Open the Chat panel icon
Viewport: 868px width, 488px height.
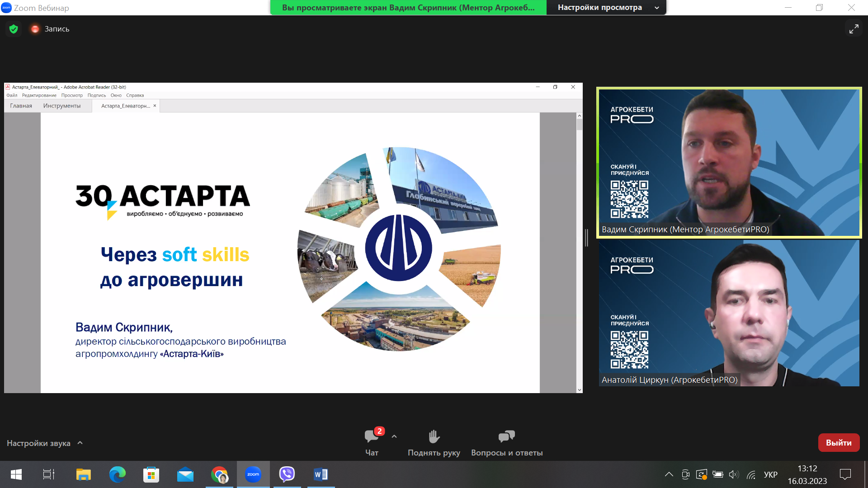click(x=372, y=436)
